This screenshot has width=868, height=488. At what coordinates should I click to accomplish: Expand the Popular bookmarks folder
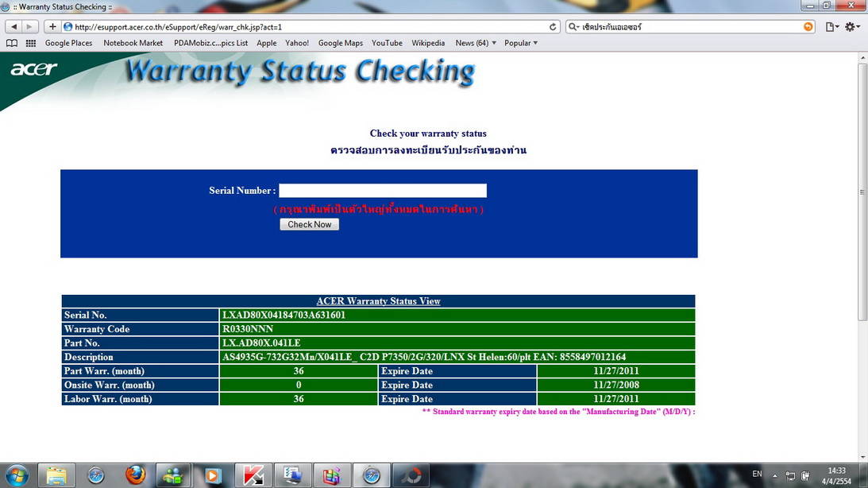pyautogui.click(x=521, y=43)
